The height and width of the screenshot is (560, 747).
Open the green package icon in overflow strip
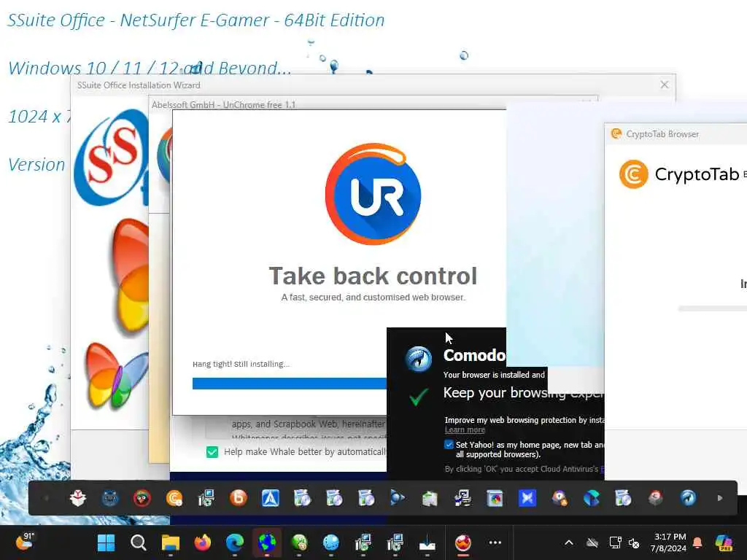coord(430,498)
